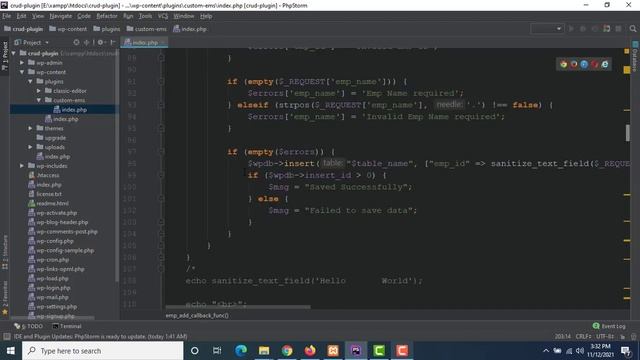
Task: Open File Explorer from the taskbar
Action: click(x=264, y=351)
